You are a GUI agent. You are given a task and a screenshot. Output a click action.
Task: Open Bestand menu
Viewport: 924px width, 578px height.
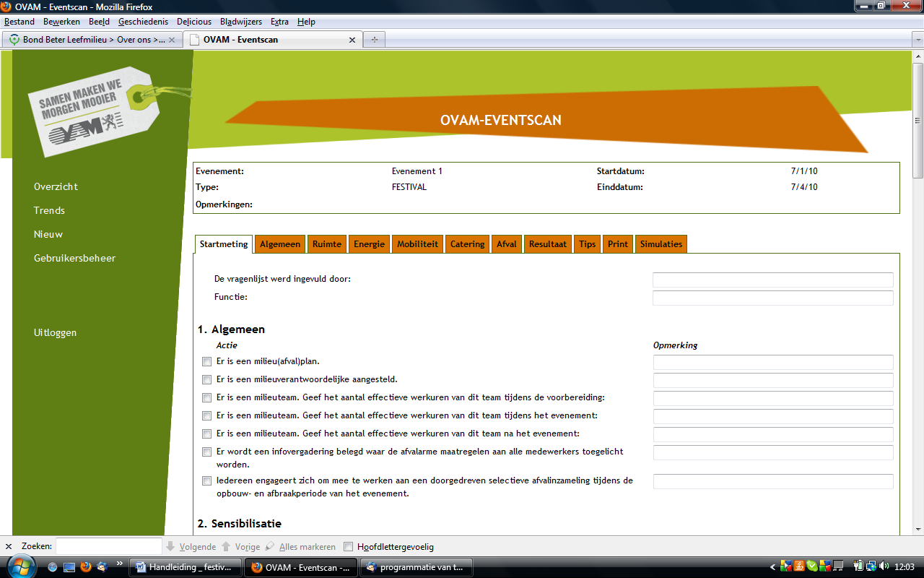[19, 22]
